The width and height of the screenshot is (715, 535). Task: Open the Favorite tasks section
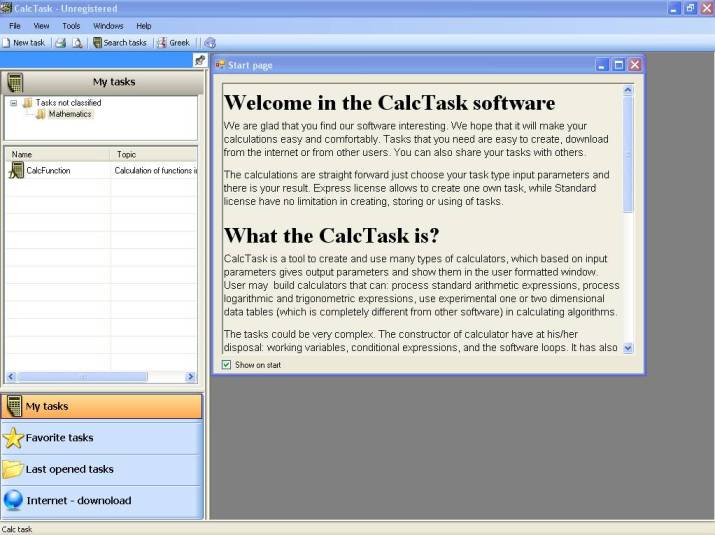tap(102, 438)
